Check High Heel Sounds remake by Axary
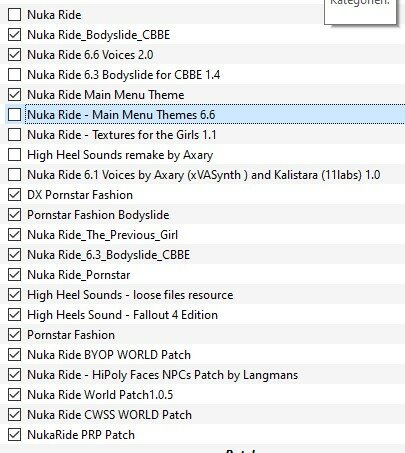This screenshot has width=405, height=453. coord(14,155)
